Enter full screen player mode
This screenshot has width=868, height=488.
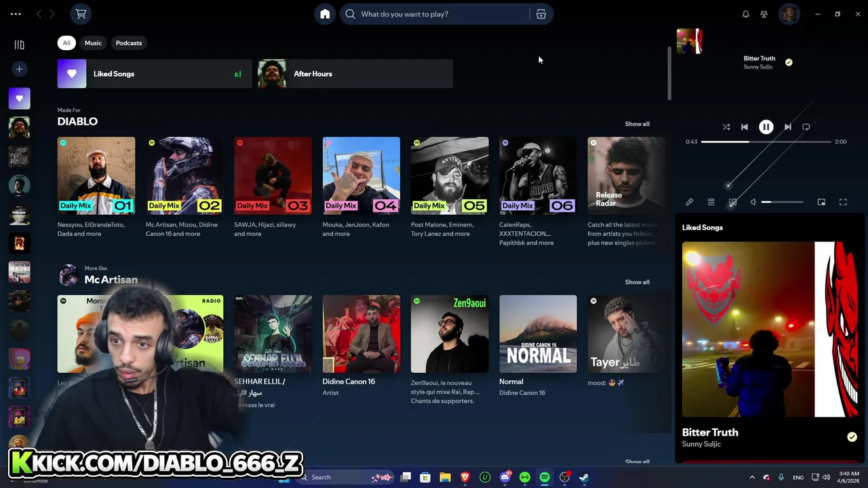pyautogui.click(x=843, y=202)
